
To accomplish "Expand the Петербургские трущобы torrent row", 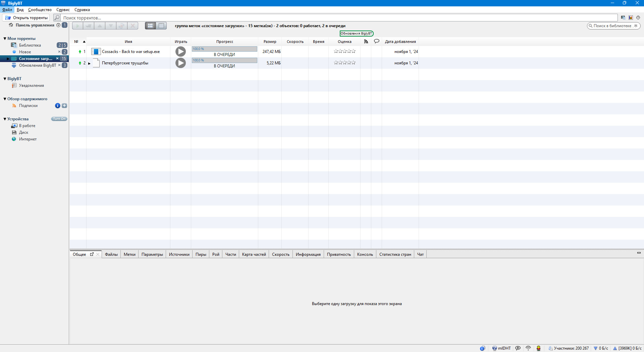I will tap(89, 63).
